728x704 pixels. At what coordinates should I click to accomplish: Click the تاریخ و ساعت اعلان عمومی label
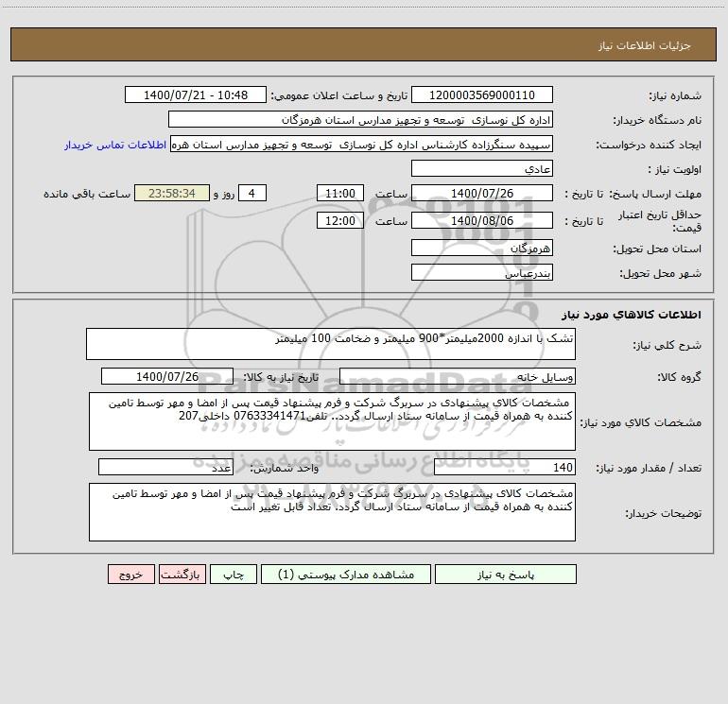pyautogui.click(x=339, y=95)
